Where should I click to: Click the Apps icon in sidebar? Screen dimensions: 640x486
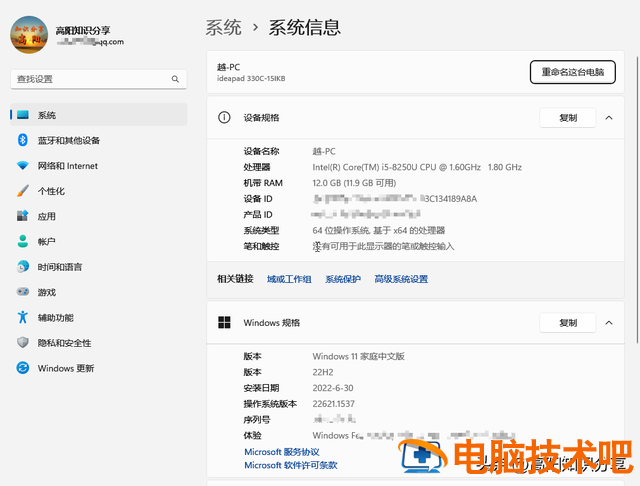coord(23,216)
